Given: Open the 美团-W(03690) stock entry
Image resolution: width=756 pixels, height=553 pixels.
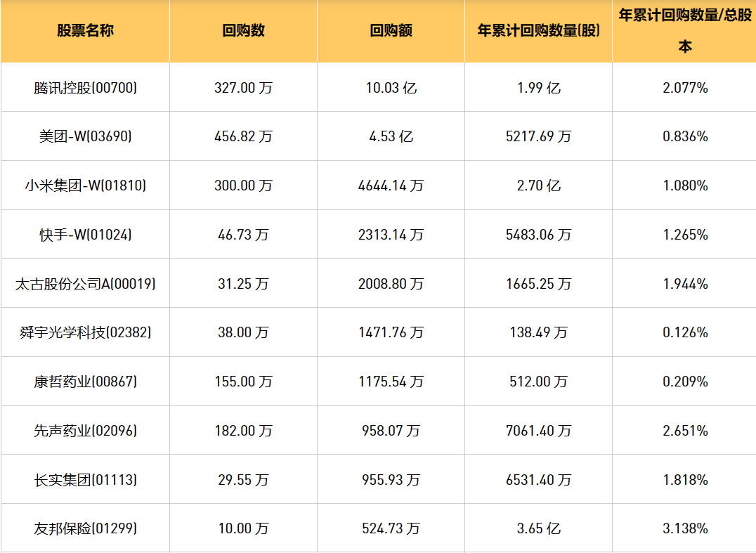Looking at the screenshot, I should point(85,136).
